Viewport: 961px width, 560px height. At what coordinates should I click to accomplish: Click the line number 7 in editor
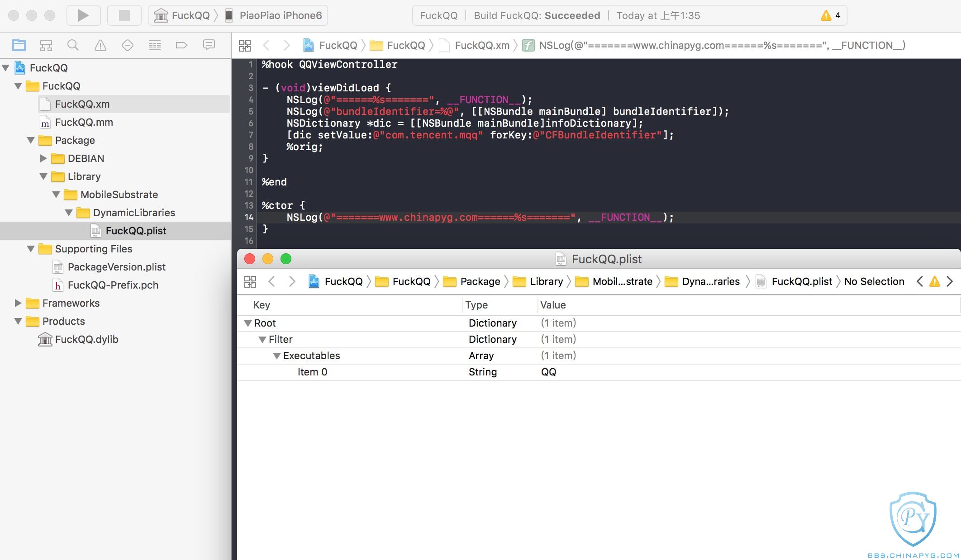[x=249, y=135]
